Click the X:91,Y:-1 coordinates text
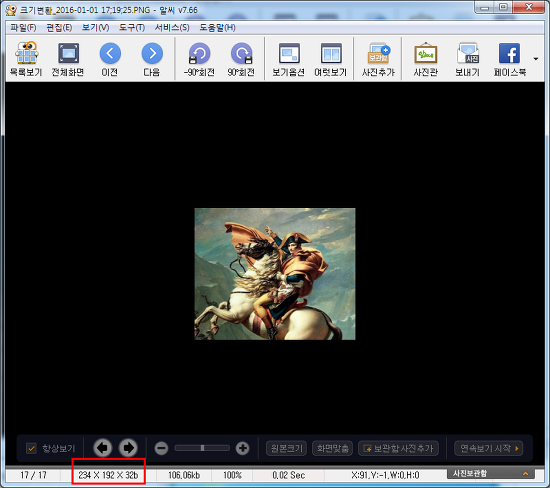The image size is (550, 488). [385, 475]
